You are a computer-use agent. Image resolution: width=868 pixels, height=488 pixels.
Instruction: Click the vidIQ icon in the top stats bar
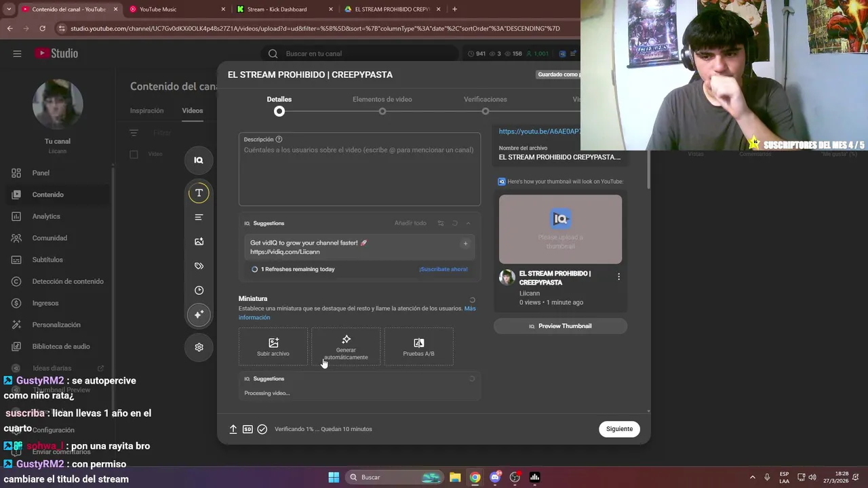[x=562, y=54]
